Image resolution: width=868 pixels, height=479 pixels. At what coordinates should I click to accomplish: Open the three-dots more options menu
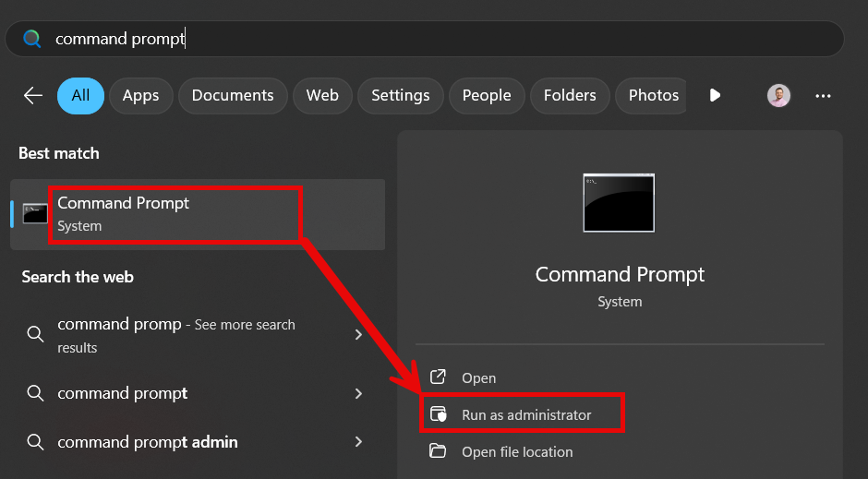pyautogui.click(x=823, y=96)
